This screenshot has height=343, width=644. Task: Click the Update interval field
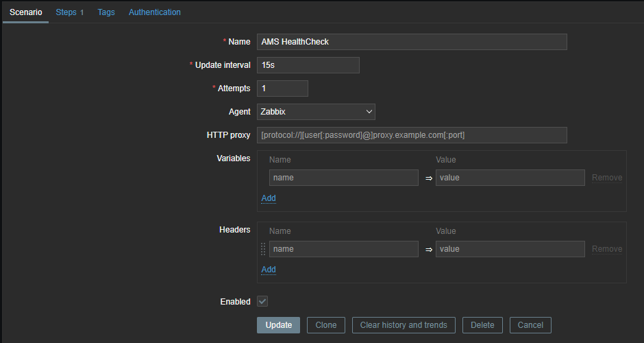(x=308, y=65)
